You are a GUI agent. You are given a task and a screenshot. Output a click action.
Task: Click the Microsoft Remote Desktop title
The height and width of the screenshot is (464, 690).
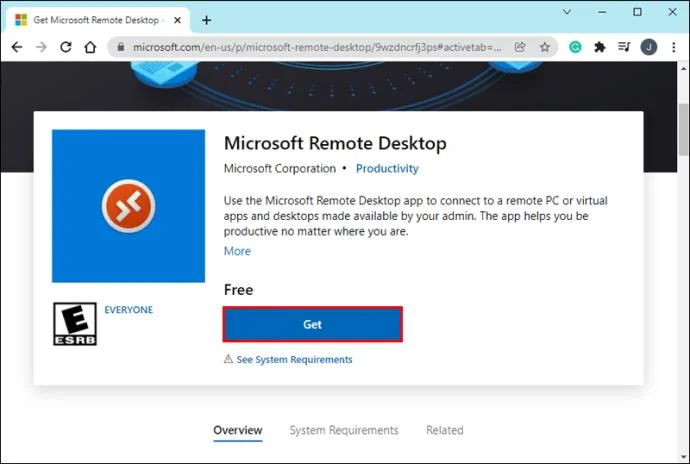tap(335, 144)
